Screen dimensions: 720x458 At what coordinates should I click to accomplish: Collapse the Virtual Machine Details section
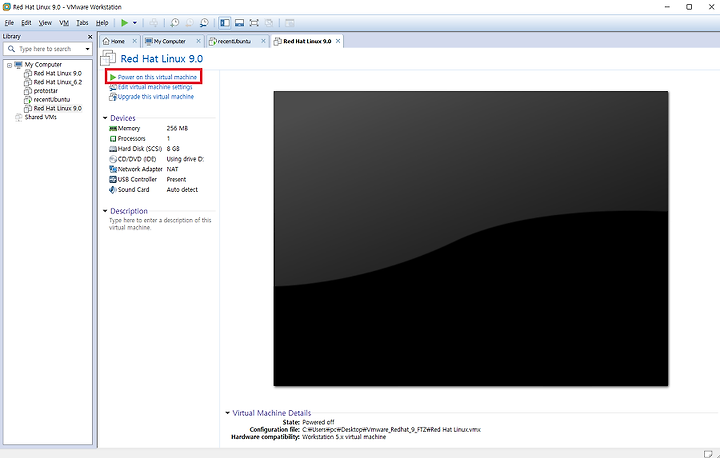pos(227,413)
